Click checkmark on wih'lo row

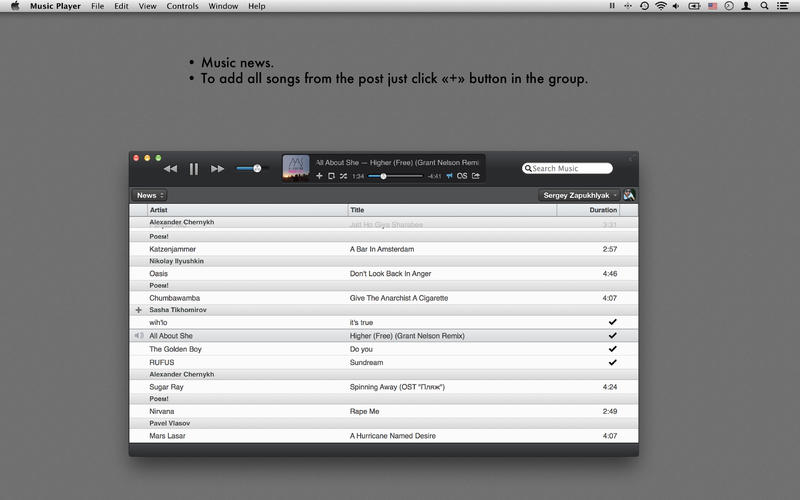[613, 322]
